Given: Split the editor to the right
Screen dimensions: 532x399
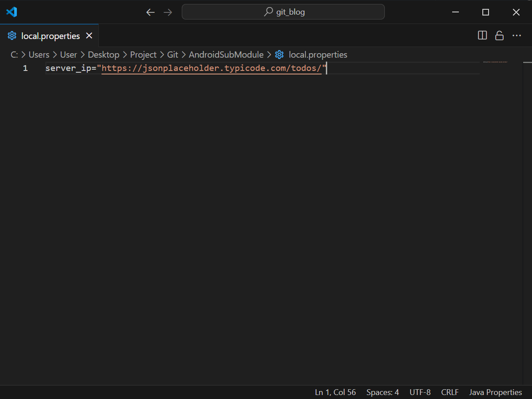Looking at the screenshot, I should coord(482,35).
